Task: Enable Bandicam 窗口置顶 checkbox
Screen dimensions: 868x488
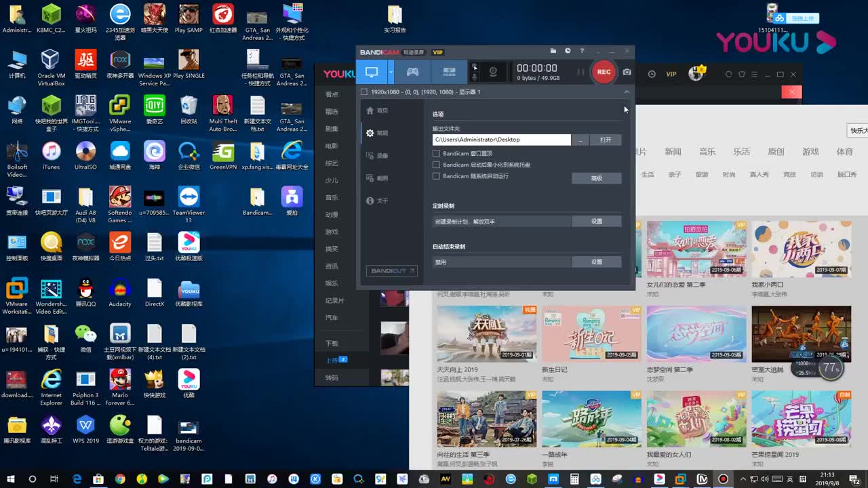Action: point(436,154)
